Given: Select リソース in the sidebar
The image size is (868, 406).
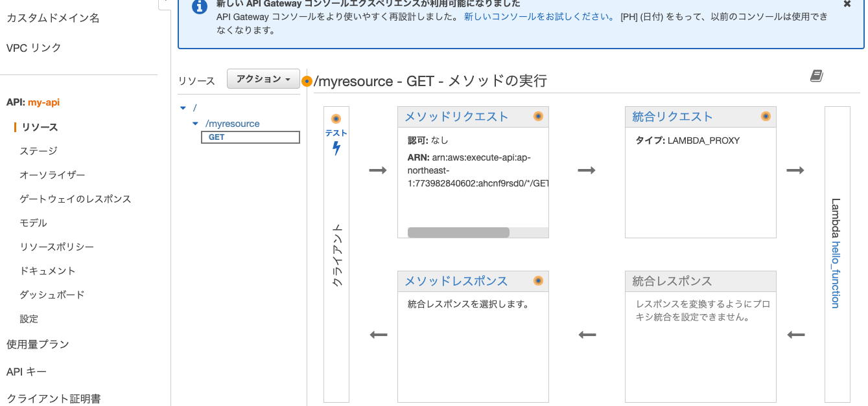Looking at the screenshot, I should (40, 128).
